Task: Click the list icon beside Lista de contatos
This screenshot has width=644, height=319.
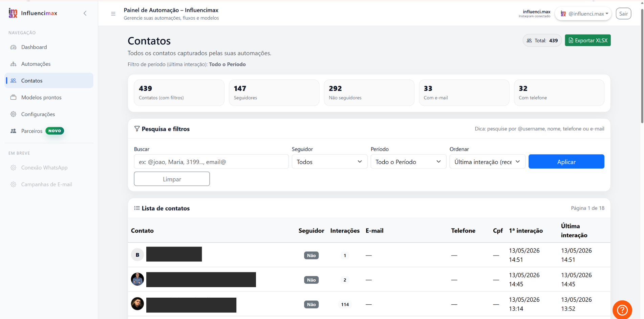Action: click(137, 208)
